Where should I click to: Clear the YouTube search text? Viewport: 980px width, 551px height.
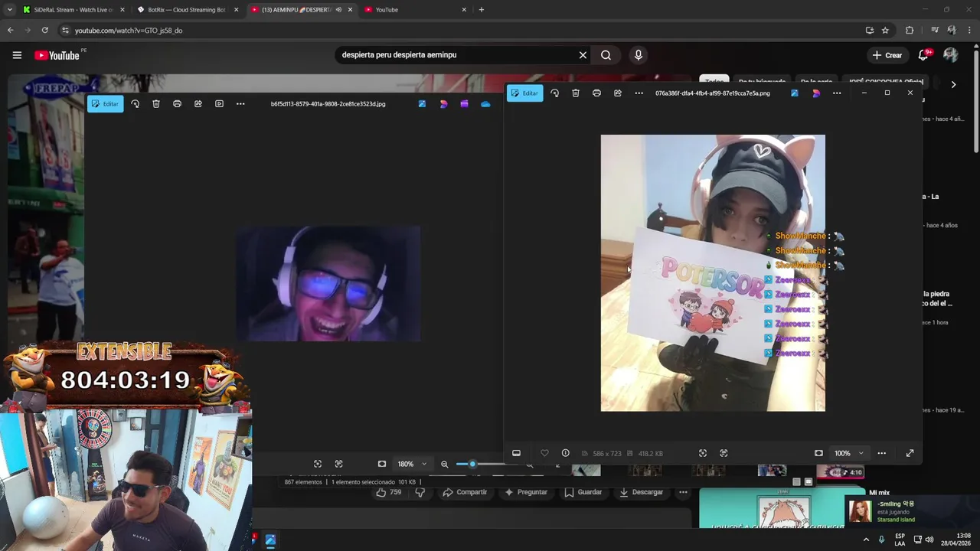point(583,55)
